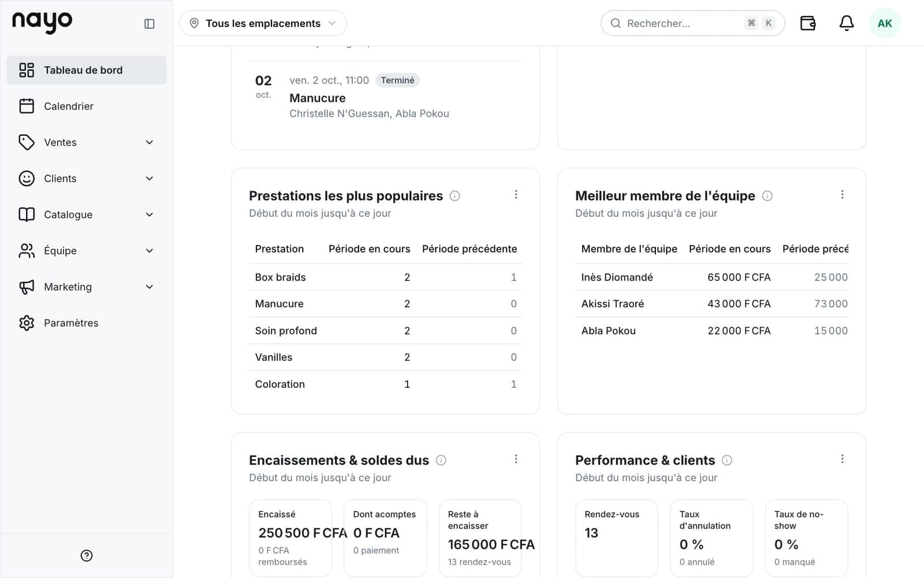Image resolution: width=924 pixels, height=578 pixels.
Task: Expand the Catalogue submenu chevron
Action: click(x=150, y=214)
